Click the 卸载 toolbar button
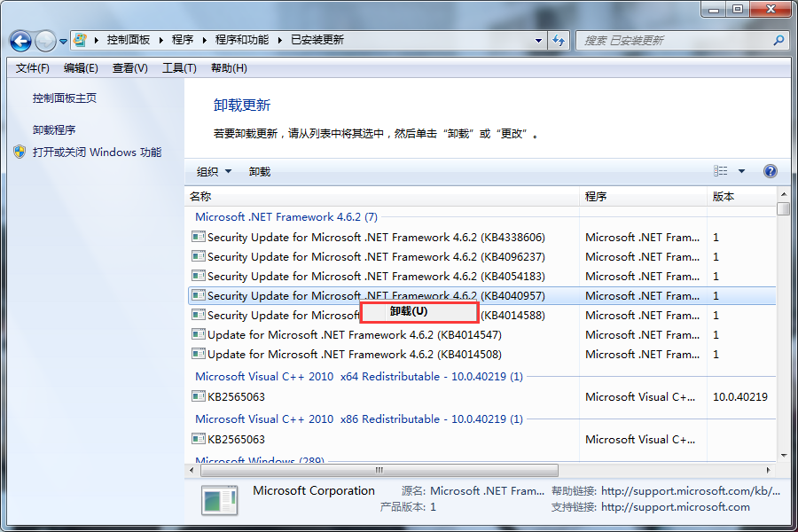Viewport: 798px width, 532px height. pos(260,171)
